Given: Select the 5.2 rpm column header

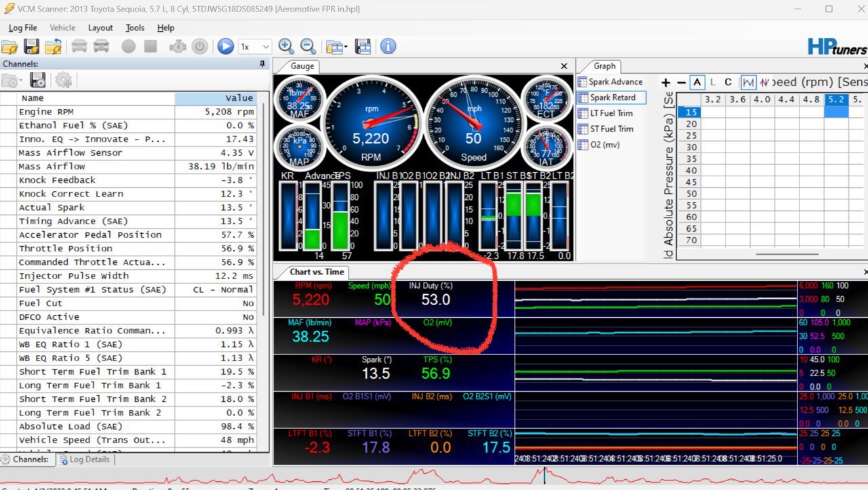Looking at the screenshot, I should (836, 100).
